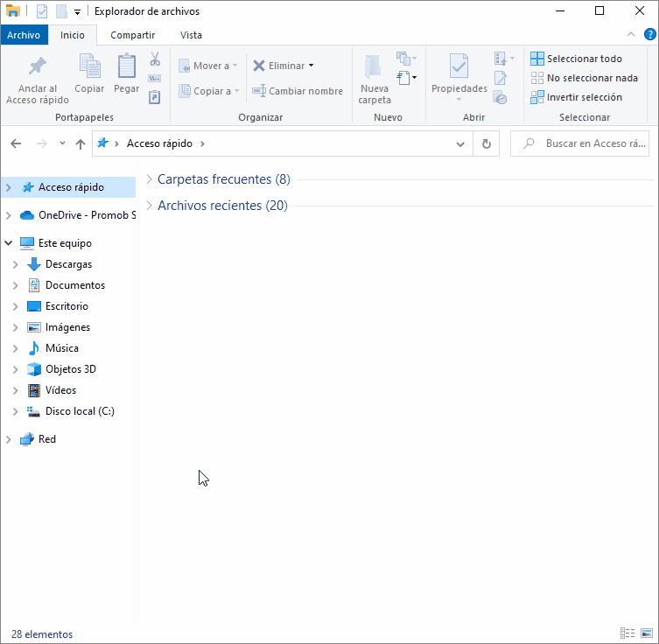Click Acceso rápido in the address bar
This screenshot has height=644, width=659.
[159, 143]
